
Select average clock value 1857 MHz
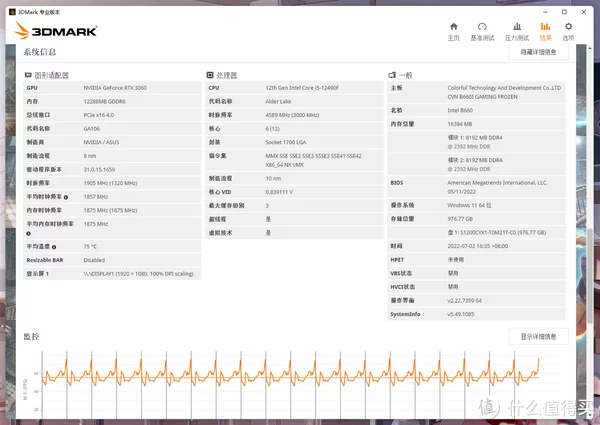click(96, 197)
